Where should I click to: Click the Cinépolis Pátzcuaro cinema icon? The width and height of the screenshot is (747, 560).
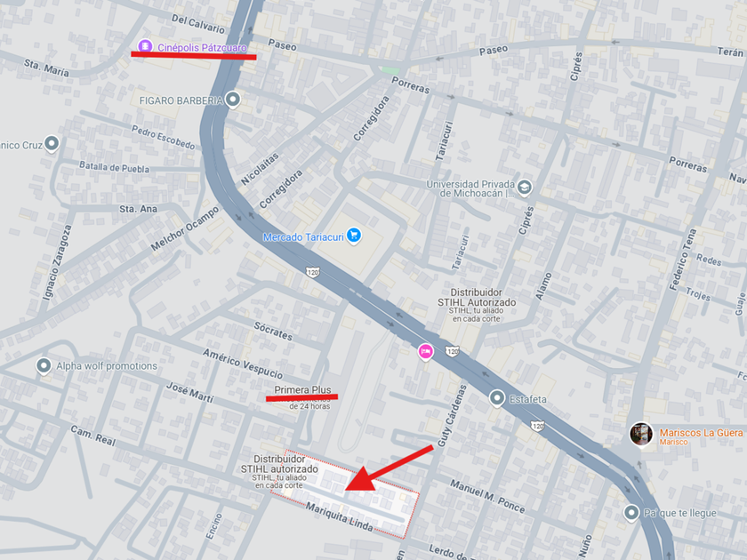145,46
